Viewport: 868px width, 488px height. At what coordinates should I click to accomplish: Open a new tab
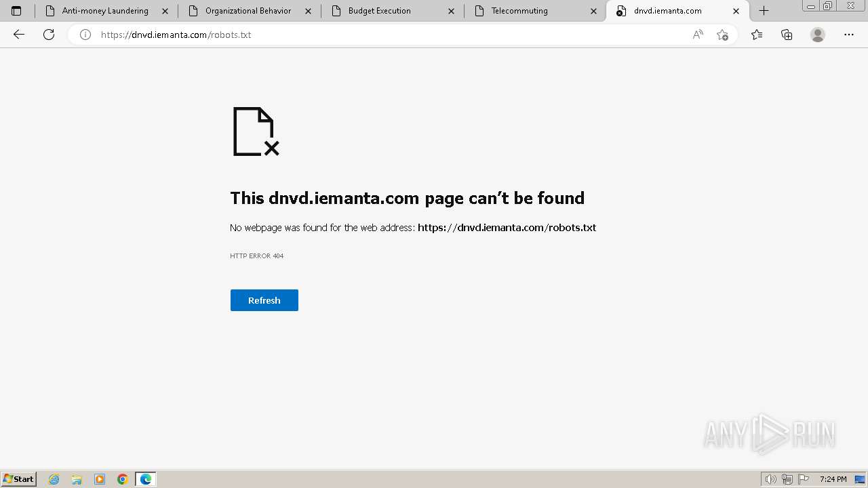coord(764,11)
